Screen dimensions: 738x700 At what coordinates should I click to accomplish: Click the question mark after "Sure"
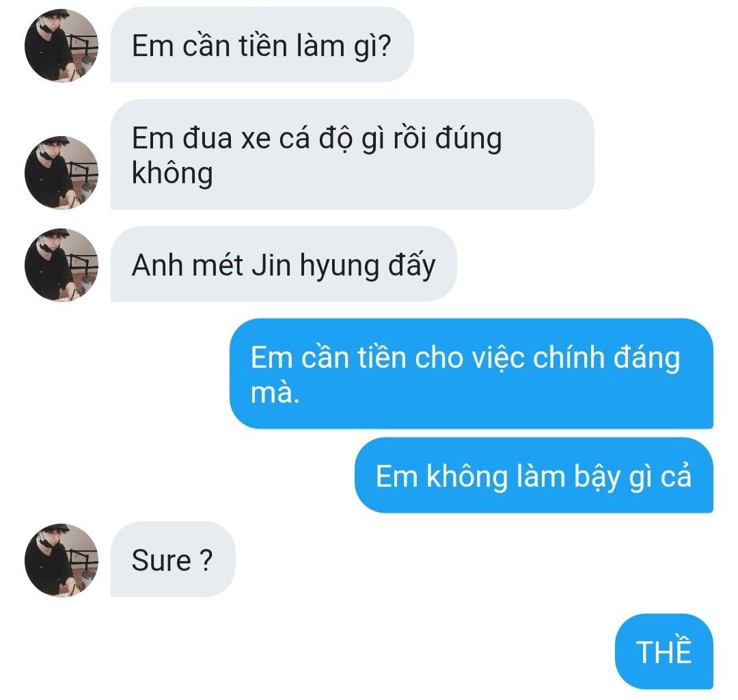pos(206,560)
